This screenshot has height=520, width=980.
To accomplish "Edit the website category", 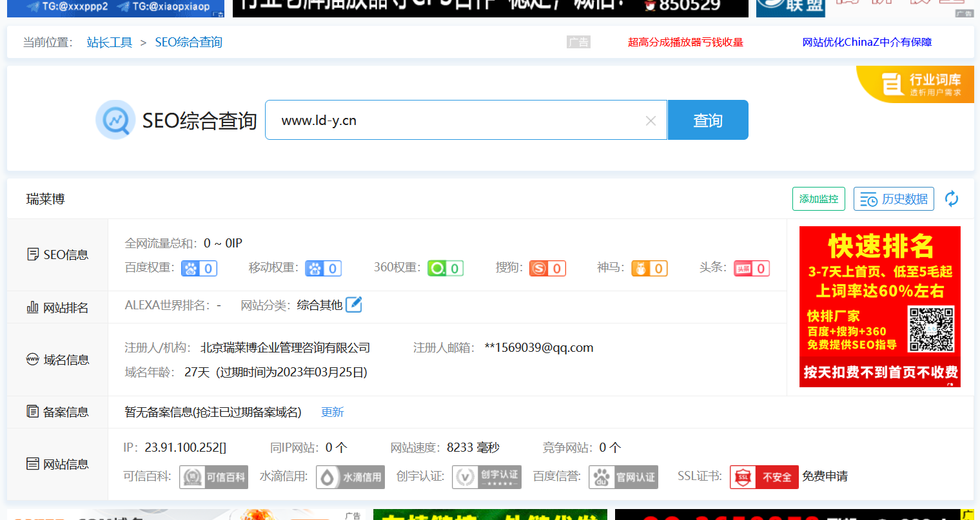I will (354, 304).
